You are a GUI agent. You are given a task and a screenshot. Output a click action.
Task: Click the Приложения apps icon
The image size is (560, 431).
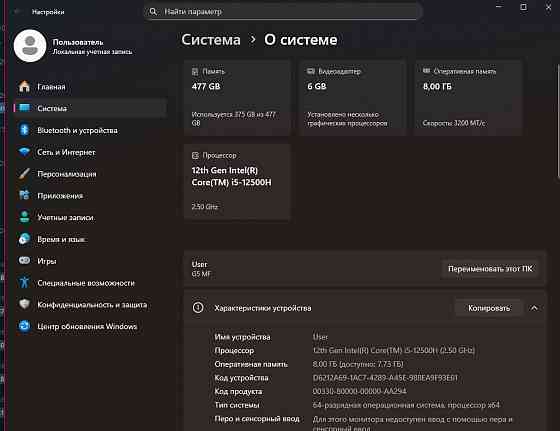coord(24,195)
